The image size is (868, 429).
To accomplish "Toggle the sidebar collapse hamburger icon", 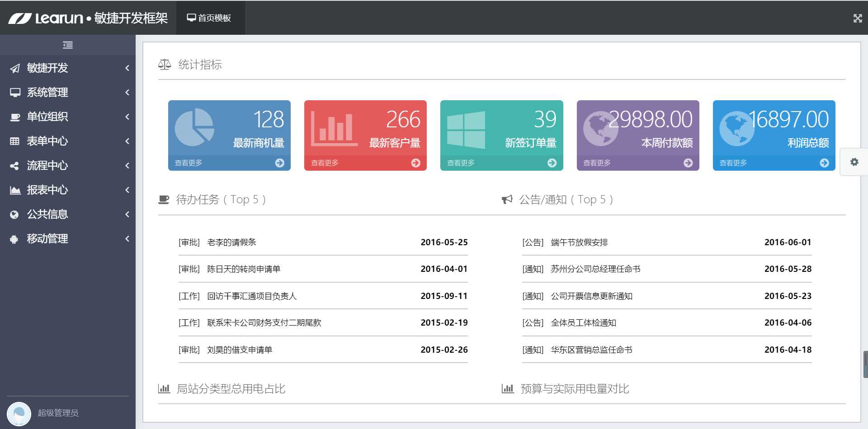I will [x=68, y=45].
